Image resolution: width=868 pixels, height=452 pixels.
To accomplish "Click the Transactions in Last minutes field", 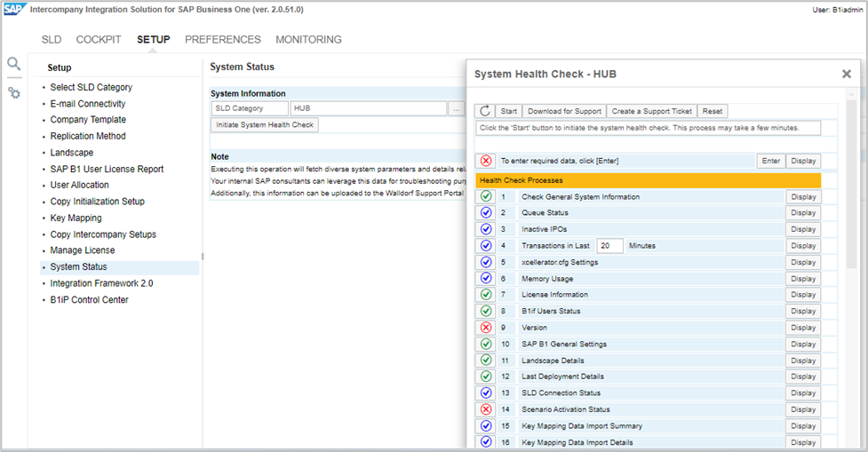I will pos(609,246).
